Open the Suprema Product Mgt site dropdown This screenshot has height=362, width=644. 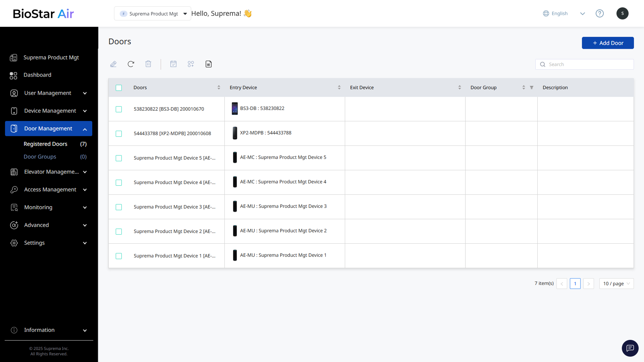click(153, 14)
